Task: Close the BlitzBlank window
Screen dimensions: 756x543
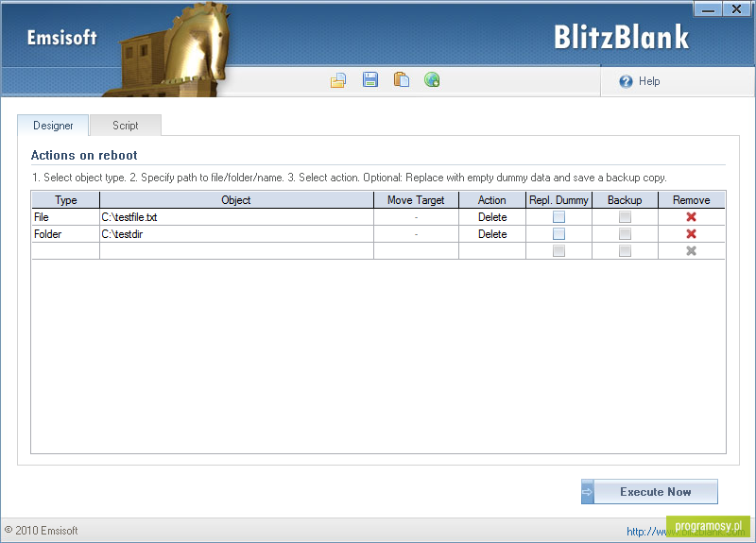Action: pos(736,9)
